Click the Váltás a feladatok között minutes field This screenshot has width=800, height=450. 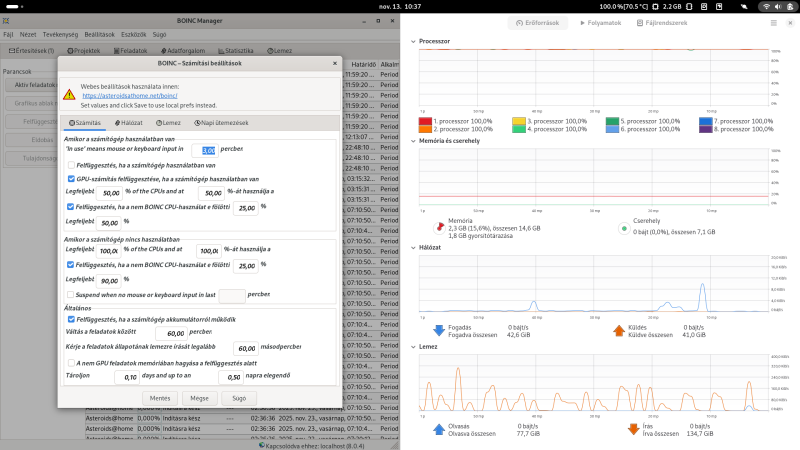click(x=171, y=333)
